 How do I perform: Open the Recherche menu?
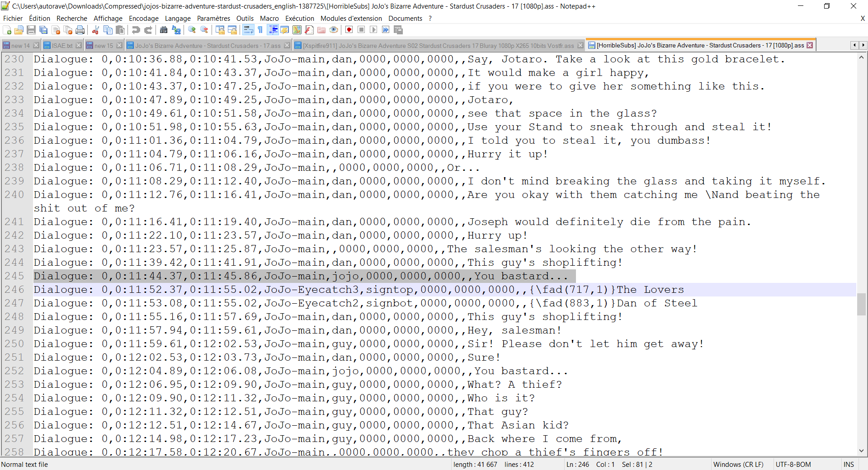tap(72, 19)
